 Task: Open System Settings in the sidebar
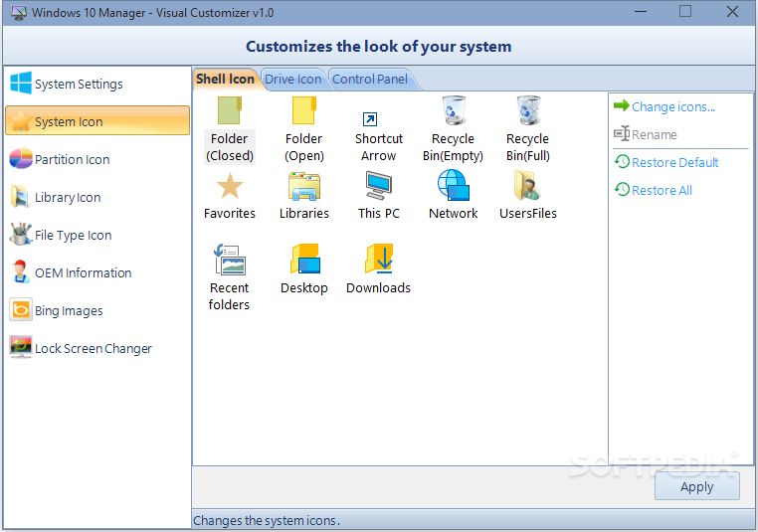point(97,84)
